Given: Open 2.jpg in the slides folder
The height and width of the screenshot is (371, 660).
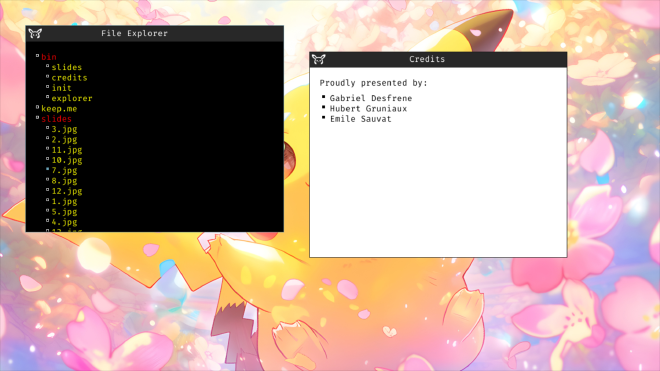Looking at the screenshot, I should point(64,139).
